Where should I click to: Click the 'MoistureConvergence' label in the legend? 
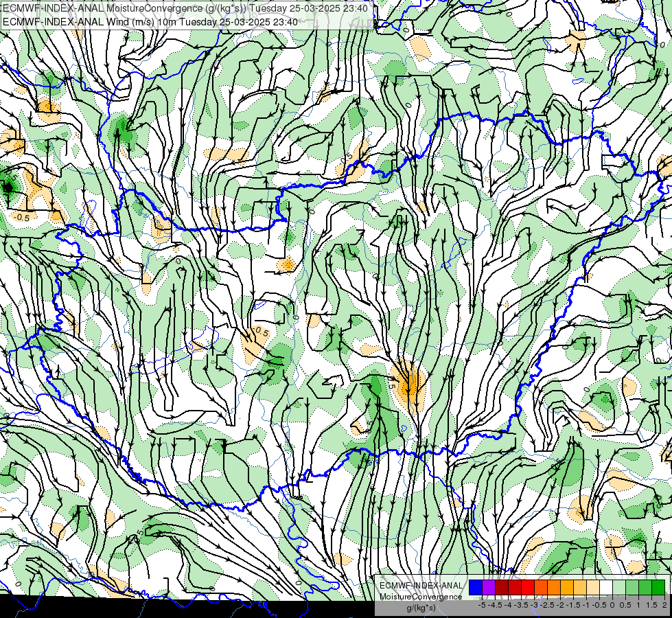tap(421, 597)
